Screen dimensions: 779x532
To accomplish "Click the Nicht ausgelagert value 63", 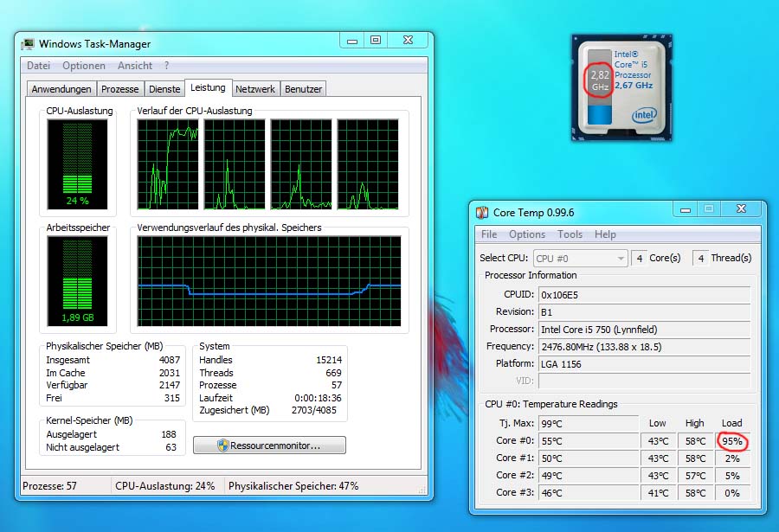I will (171, 447).
